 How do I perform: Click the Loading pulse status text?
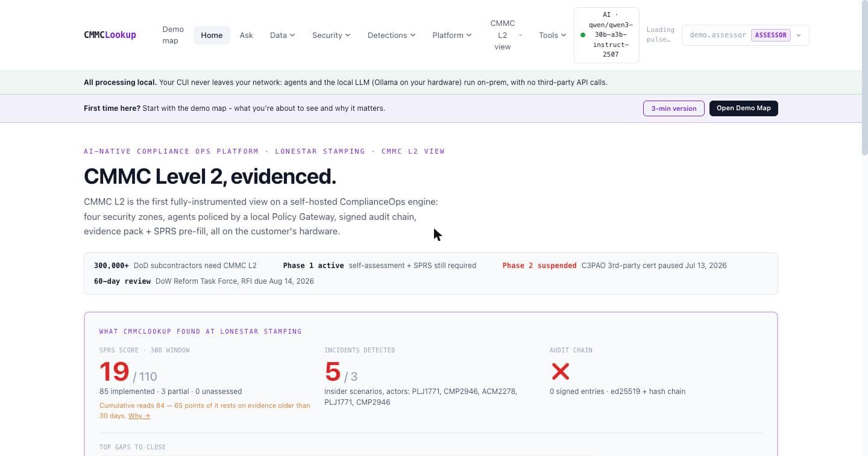pos(660,34)
